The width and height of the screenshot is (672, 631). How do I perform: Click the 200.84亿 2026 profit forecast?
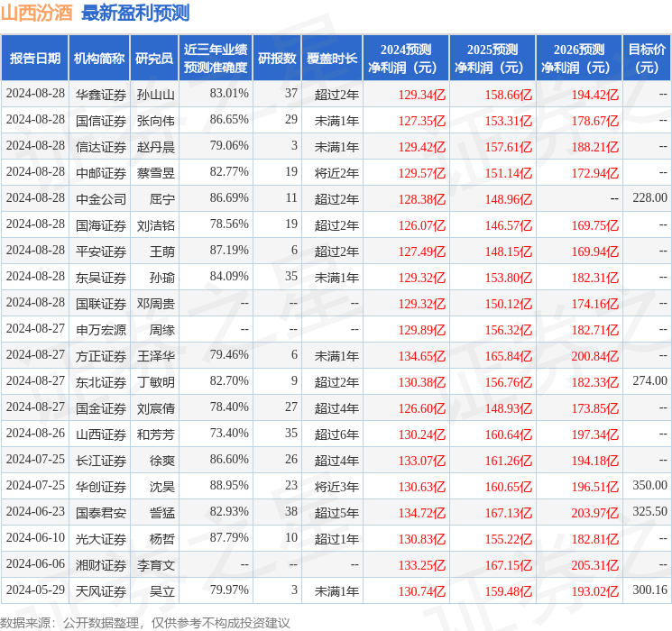594,356
